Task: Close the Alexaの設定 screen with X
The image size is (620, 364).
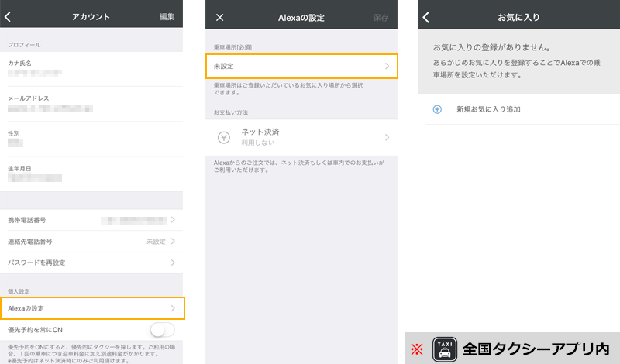Action: pos(220,17)
